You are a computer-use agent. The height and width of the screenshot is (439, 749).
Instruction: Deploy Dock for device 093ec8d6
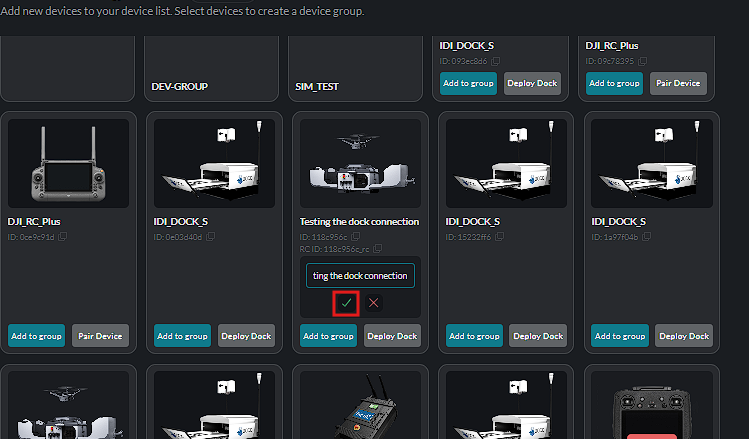[x=532, y=83]
